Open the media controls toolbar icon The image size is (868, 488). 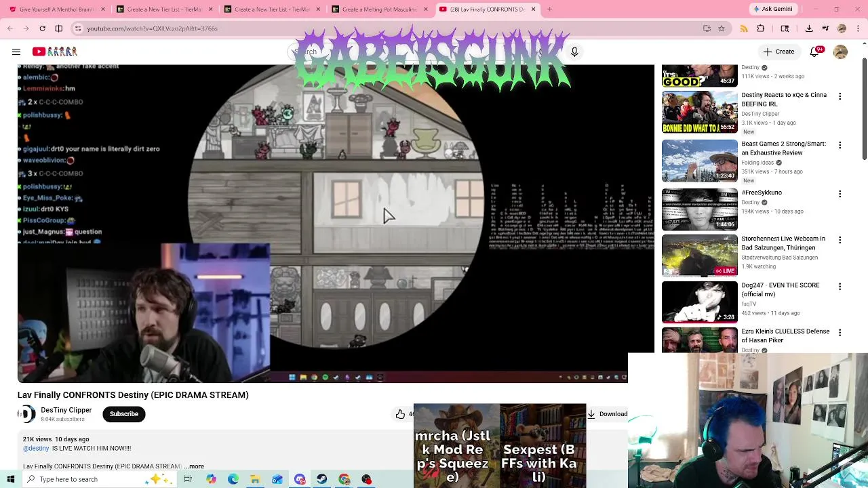(x=825, y=28)
